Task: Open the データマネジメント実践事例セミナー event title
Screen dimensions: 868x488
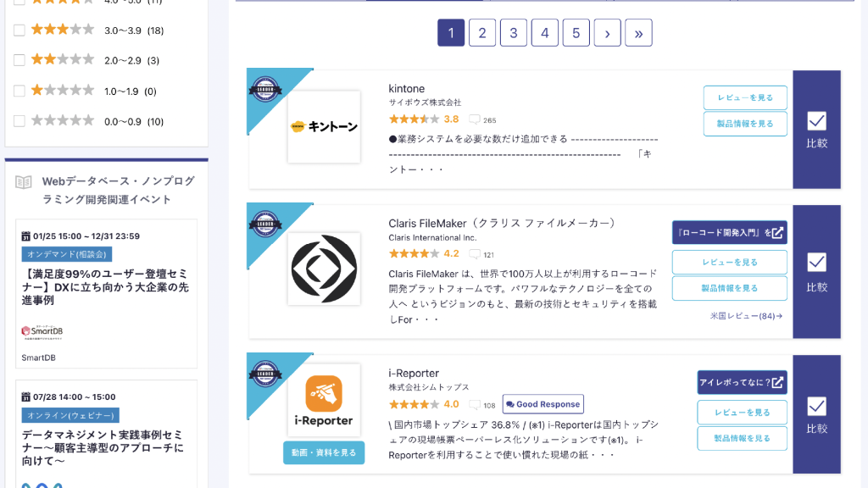Action: click(x=103, y=447)
